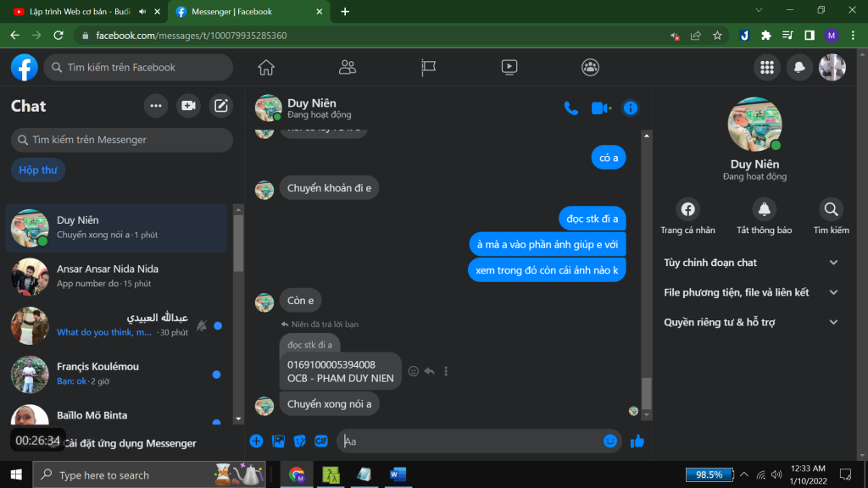Open the Chat options three-dot menu
The image size is (868, 488).
[155, 106]
